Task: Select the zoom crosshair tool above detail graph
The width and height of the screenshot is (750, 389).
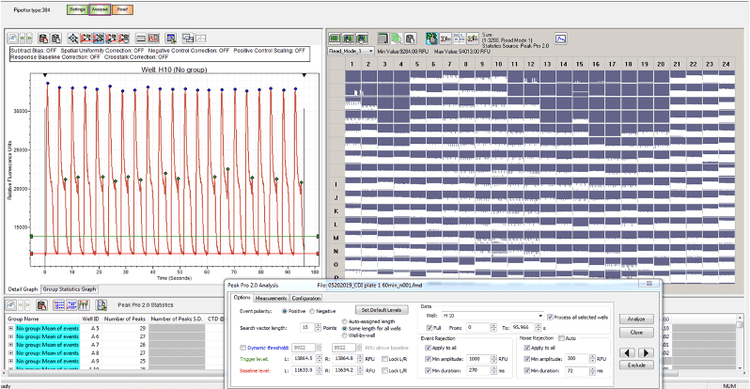Action: tap(73, 38)
